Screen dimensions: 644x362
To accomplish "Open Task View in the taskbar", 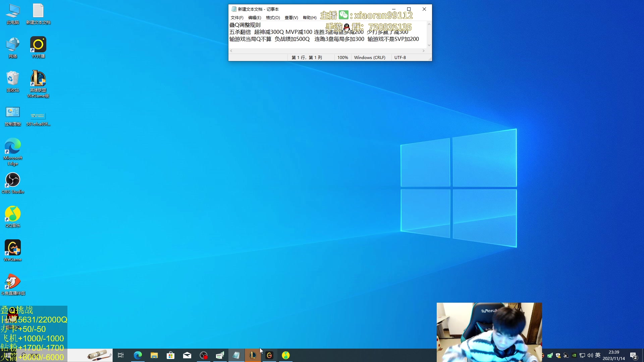I will 121,355.
